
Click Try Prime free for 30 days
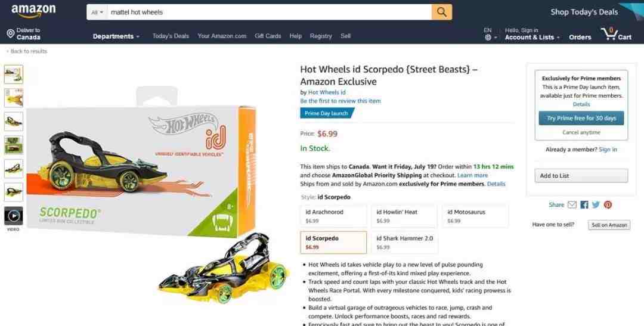581,118
